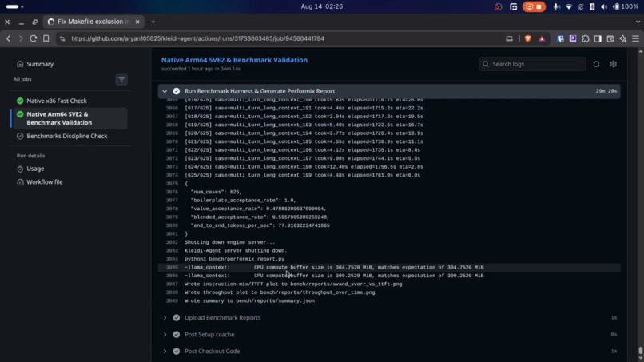Click the battery 100% indicator
The height and width of the screenshot is (362, 644).
(626, 6)
